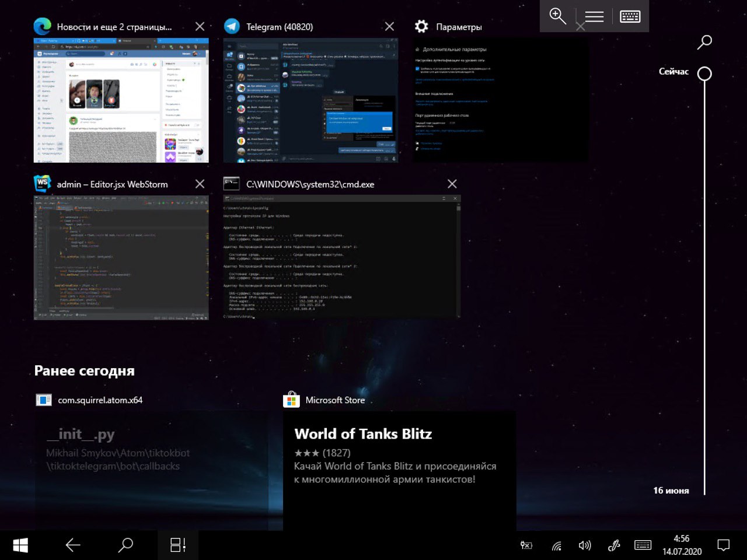Image resolution: width=747 pixels, height=560 pixels.
Task: Click the Telegram app icon
Action: tap(232, 27)
